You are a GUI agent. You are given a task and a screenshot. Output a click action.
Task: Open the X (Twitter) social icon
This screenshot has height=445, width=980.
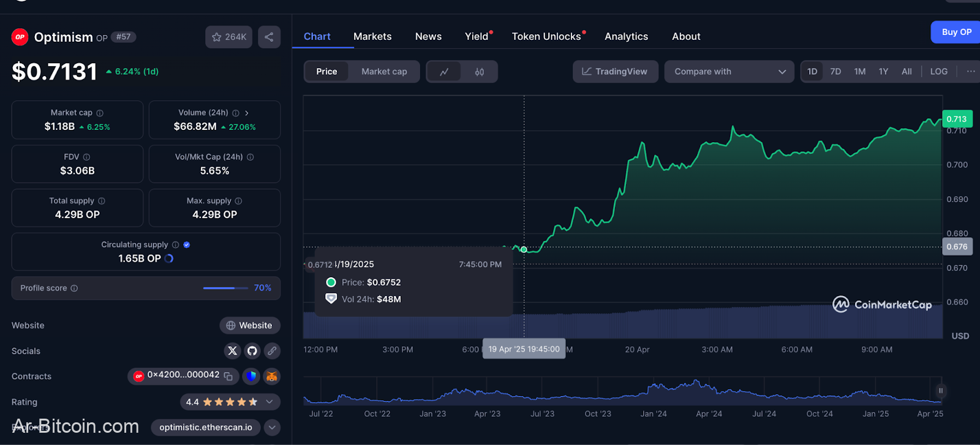232,351
